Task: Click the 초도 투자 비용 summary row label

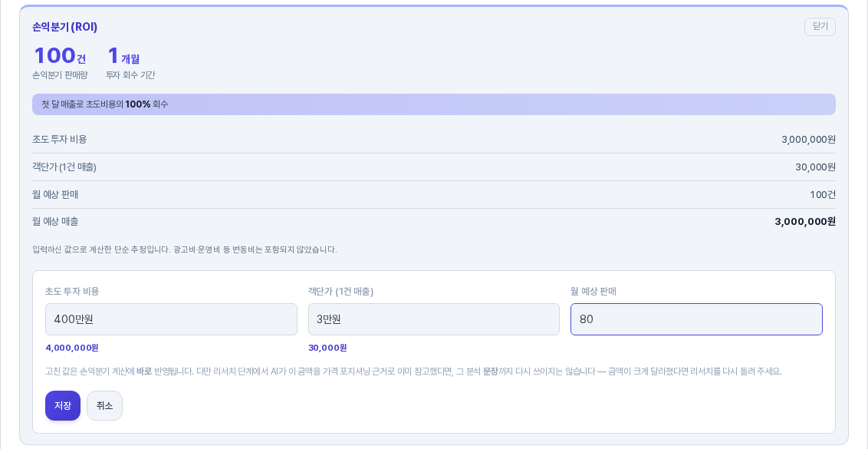Action: [60, 139]
